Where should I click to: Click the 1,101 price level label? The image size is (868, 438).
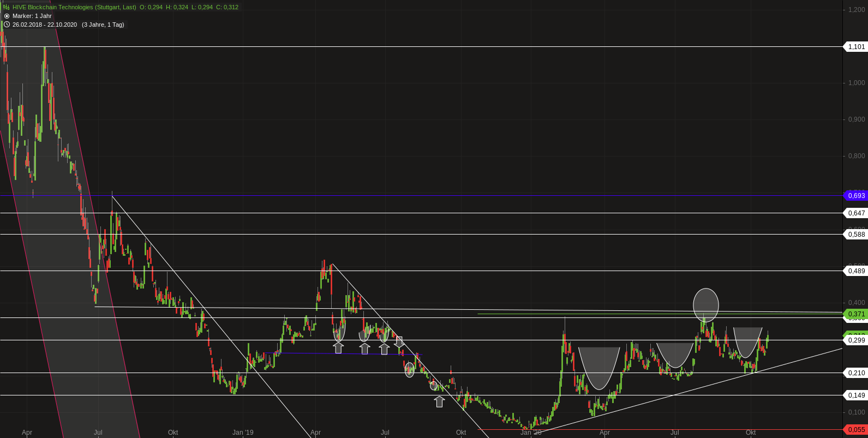coord(856,47)
